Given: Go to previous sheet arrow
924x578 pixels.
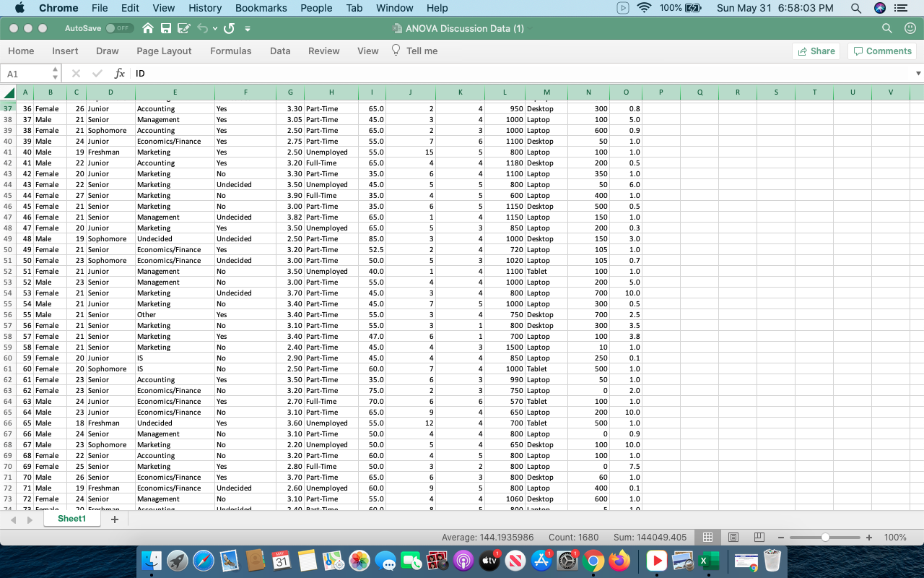Looking at the screenshot, I should pos(14,519).
